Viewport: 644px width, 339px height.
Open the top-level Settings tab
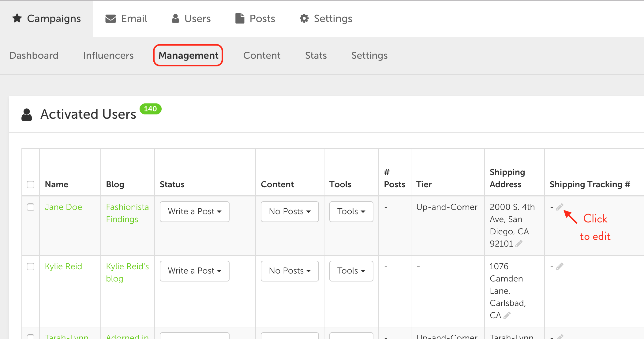tap(326, 19)
